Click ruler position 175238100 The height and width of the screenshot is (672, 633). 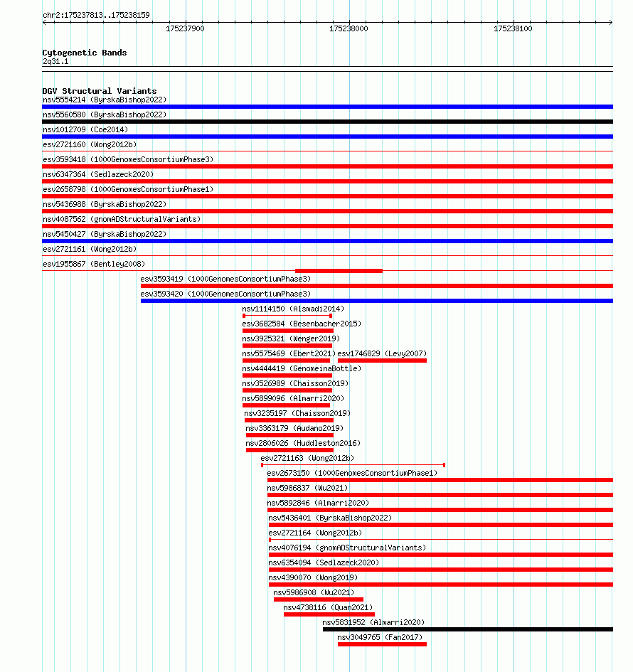coord(513,28)
